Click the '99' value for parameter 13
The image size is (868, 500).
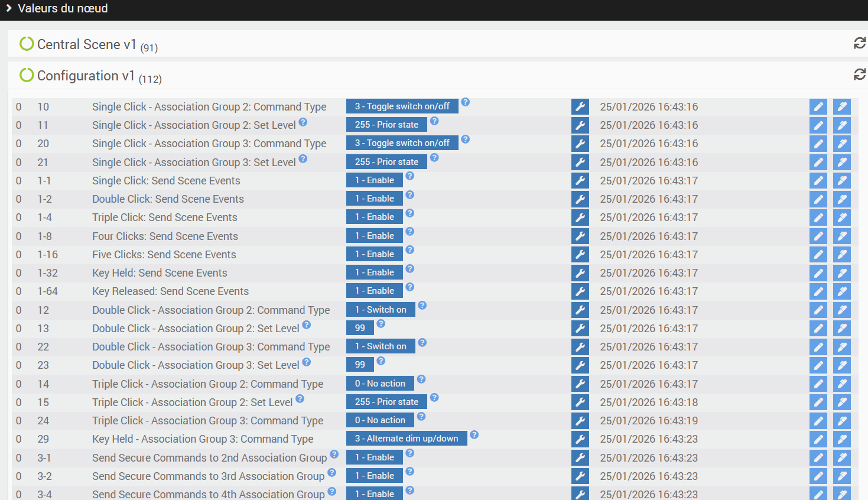tap(360, 328)
